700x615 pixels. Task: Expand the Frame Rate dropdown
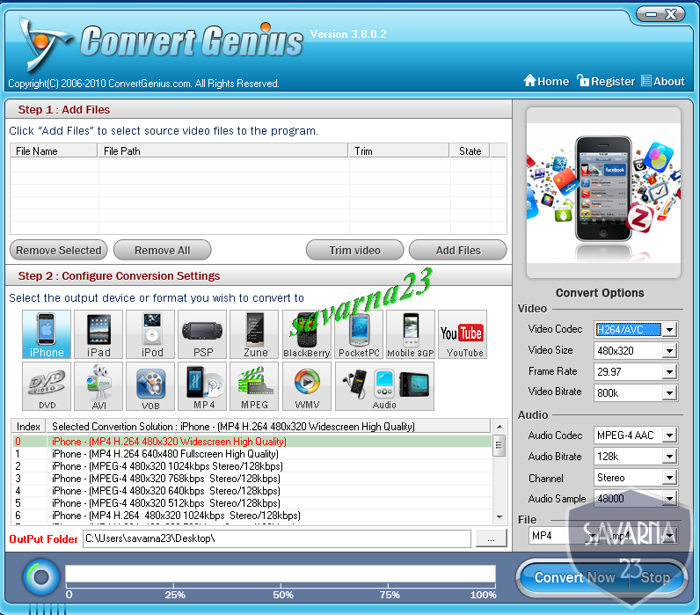669,371
